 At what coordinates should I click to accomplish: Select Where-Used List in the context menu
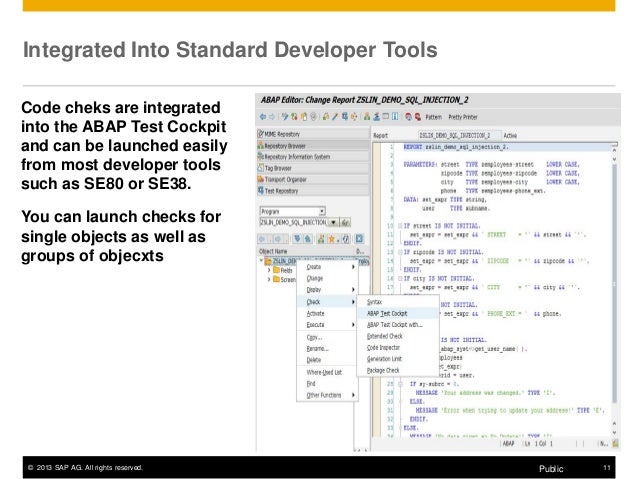pos(328,372)
